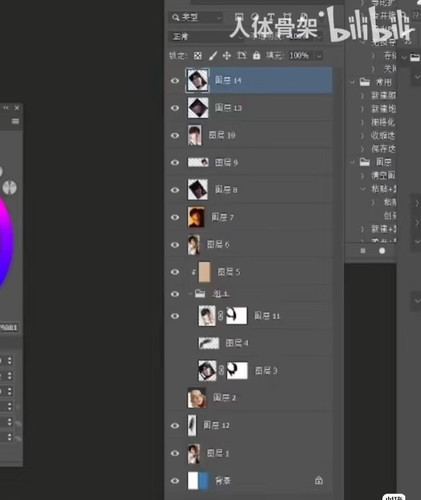Toggle eye icon for 图层 9
Screen dimensions: 421x500
click(175, 163)
